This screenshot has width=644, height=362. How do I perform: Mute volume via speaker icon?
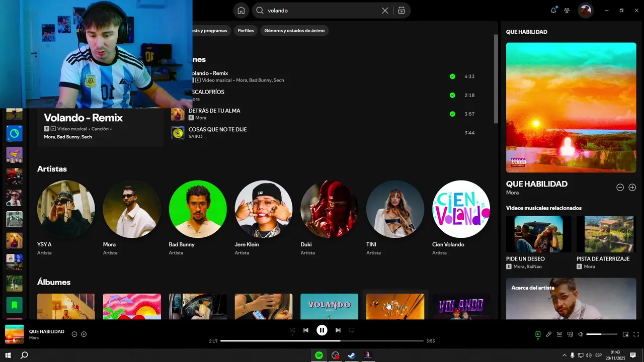click(581, 334)
